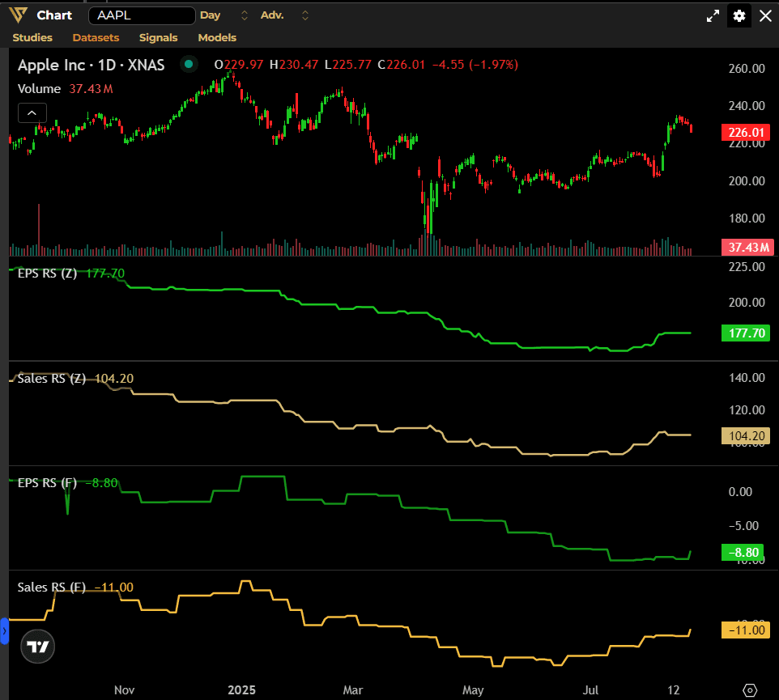Open the Models menu

(217, 38)
